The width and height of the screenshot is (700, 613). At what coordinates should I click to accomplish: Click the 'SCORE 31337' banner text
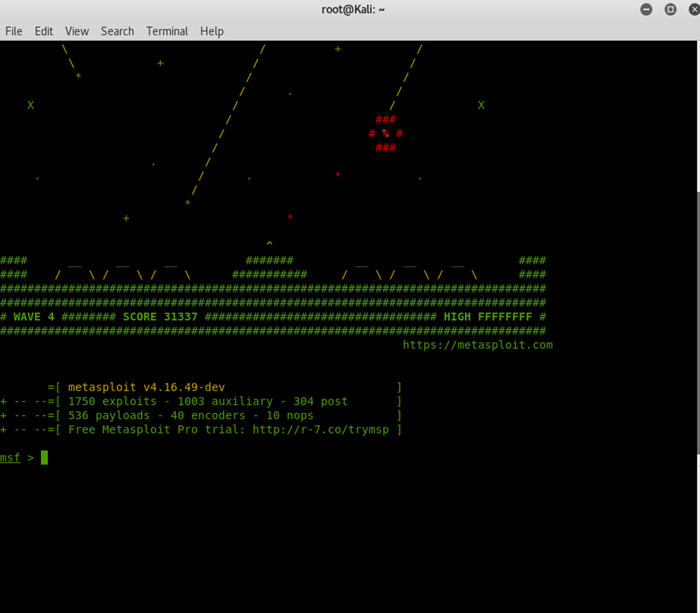tap(160, 317)
